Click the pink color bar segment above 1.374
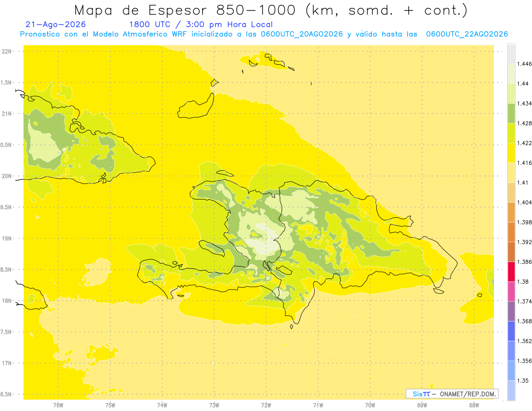The height and width of the screenshot is (411, 532). click(511, 291)
